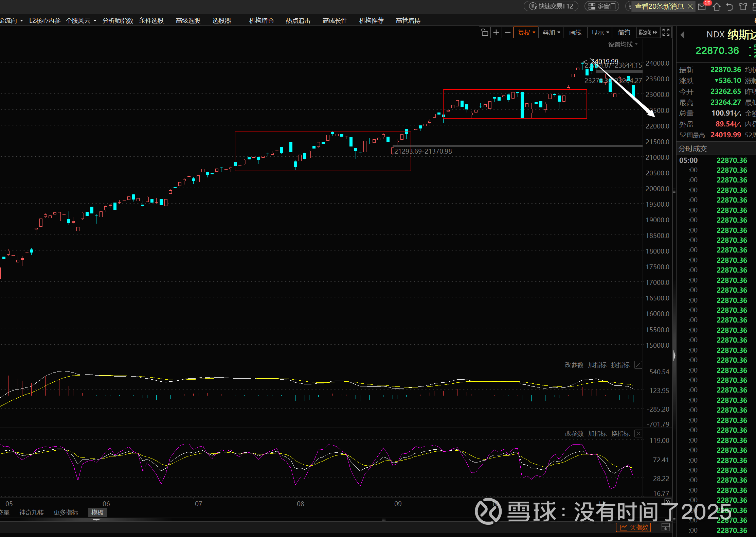Click 快速交易F12 button
Screen dimensions: 756x537
point(551,6)
